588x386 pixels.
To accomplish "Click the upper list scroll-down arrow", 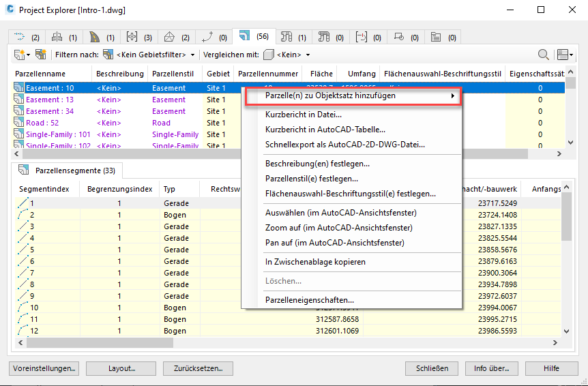I will [571, 143].
